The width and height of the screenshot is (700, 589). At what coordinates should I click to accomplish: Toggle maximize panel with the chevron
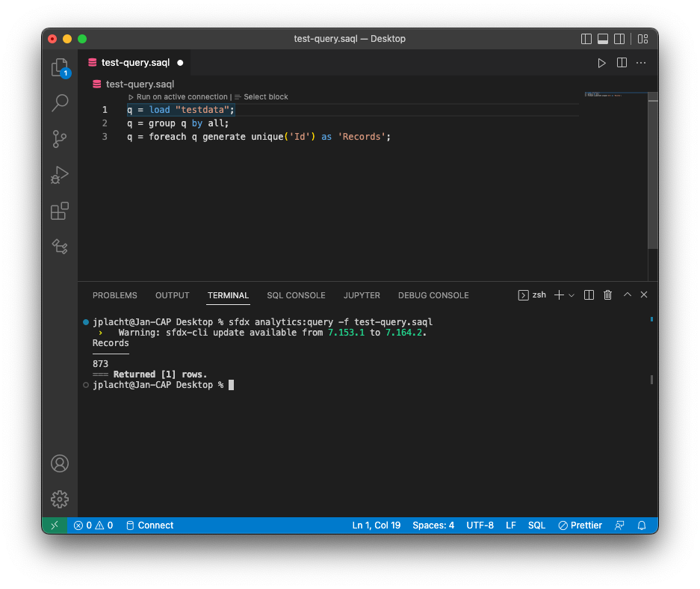pos(627,294)
